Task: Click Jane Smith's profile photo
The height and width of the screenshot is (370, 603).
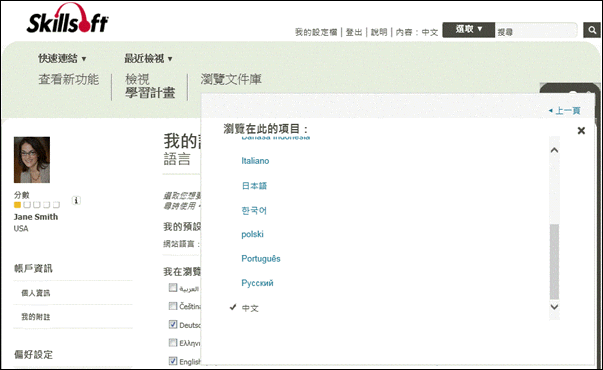Action: tap(32, 160)
